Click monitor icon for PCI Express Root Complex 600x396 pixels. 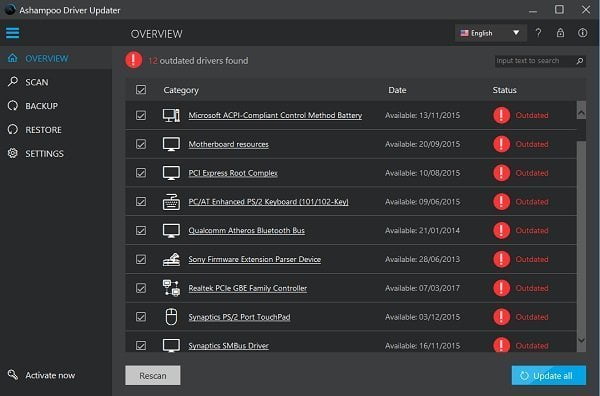171,173
